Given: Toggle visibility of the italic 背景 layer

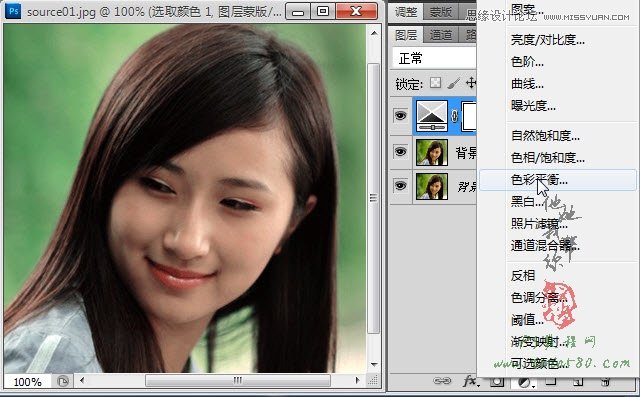Looking at the screenshot, I should (x=401, y=186).
